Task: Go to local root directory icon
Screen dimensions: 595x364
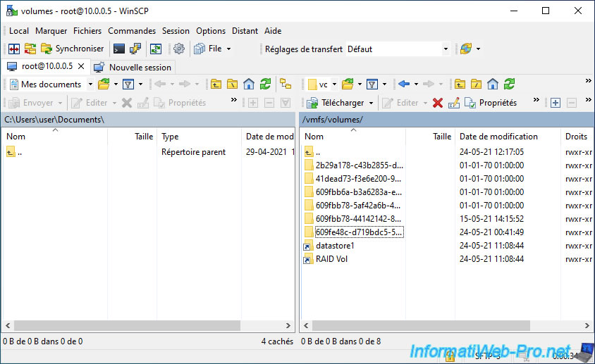Action: [x=232, y=84]
